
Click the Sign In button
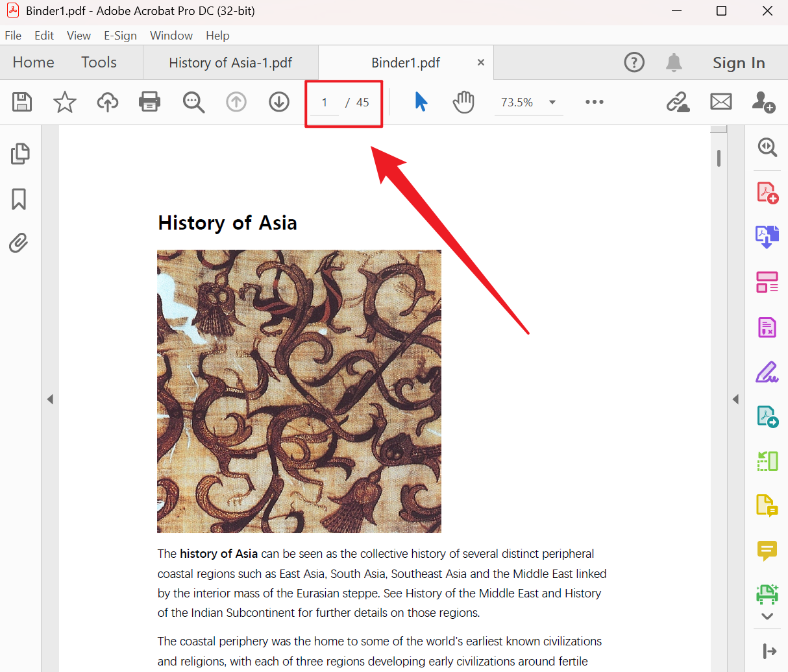739,62
